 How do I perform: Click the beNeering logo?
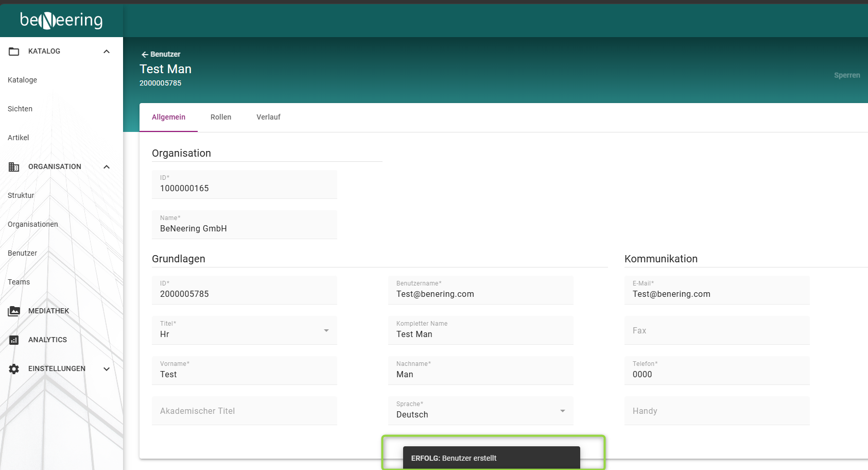61,20
